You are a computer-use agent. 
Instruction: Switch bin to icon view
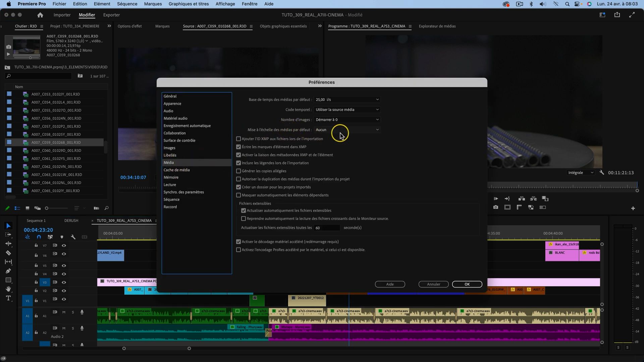28,208
